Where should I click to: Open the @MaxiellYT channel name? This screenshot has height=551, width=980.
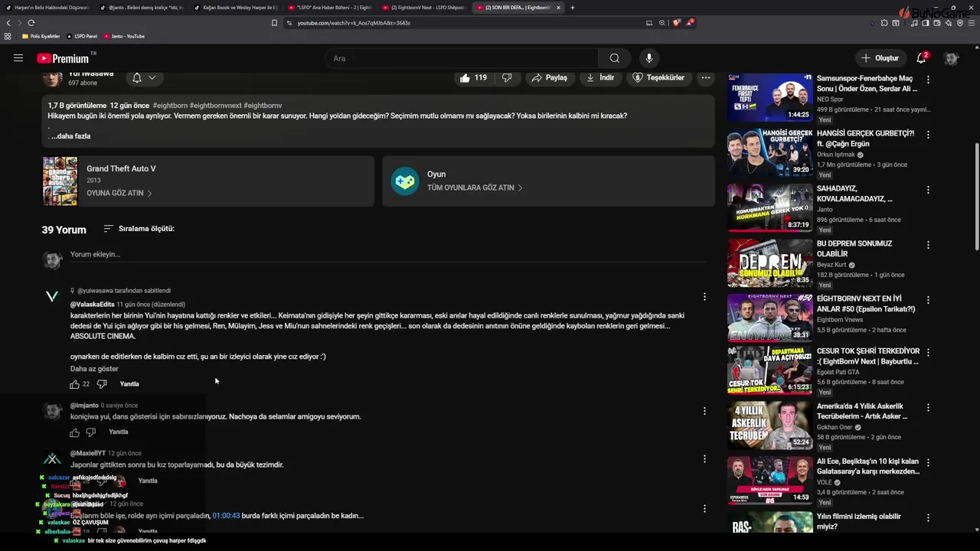point(88,453)
